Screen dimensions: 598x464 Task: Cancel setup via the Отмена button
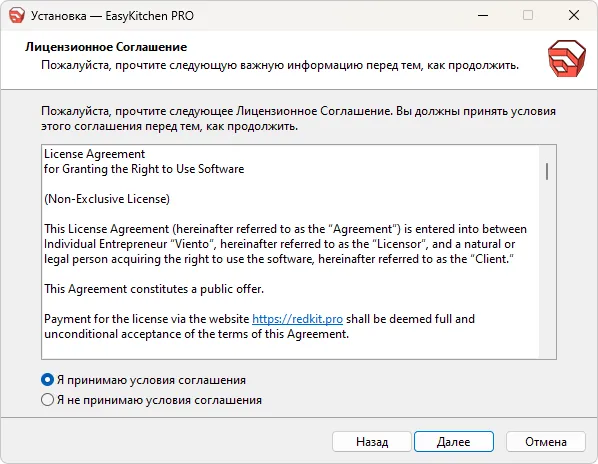546,442
